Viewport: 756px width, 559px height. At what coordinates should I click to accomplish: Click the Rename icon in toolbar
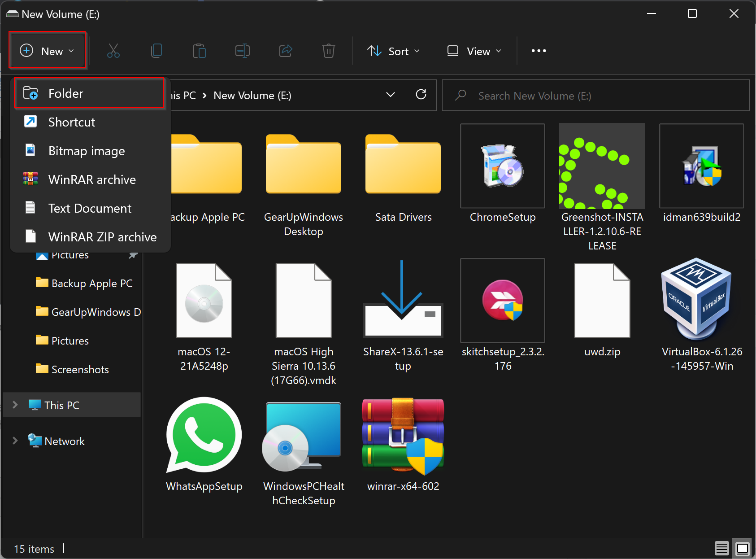tap(243, 51)
